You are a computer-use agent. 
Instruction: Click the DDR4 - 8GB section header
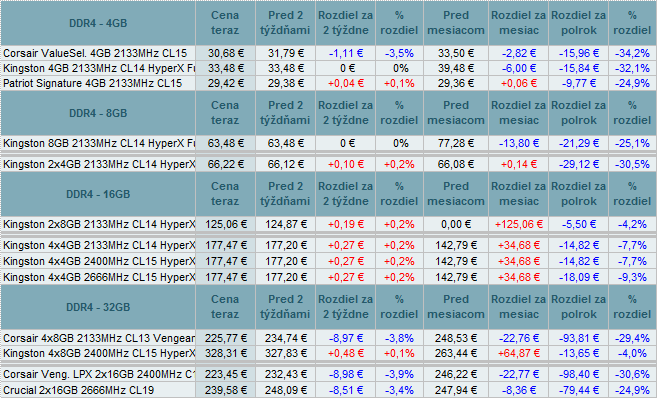(x=98, y=113)
